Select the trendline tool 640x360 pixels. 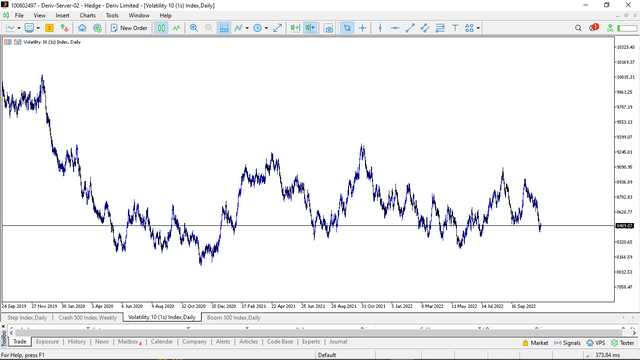click(410, 28)
